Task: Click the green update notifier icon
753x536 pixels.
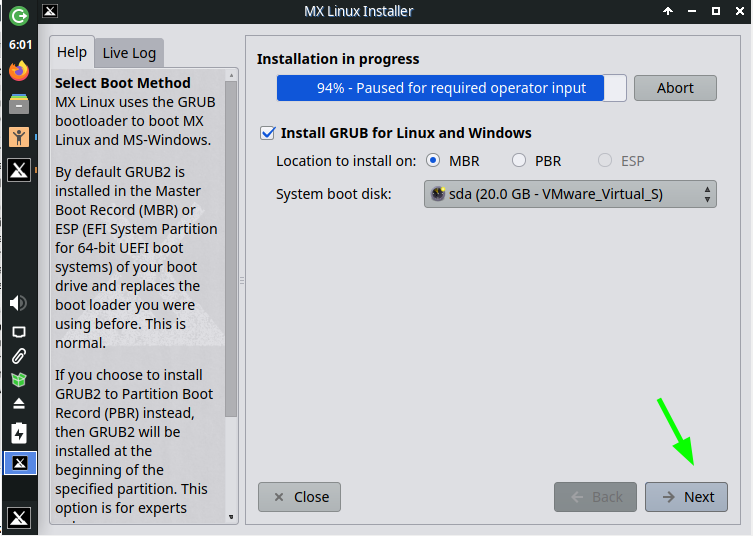Action: click(x=19, y=16)
